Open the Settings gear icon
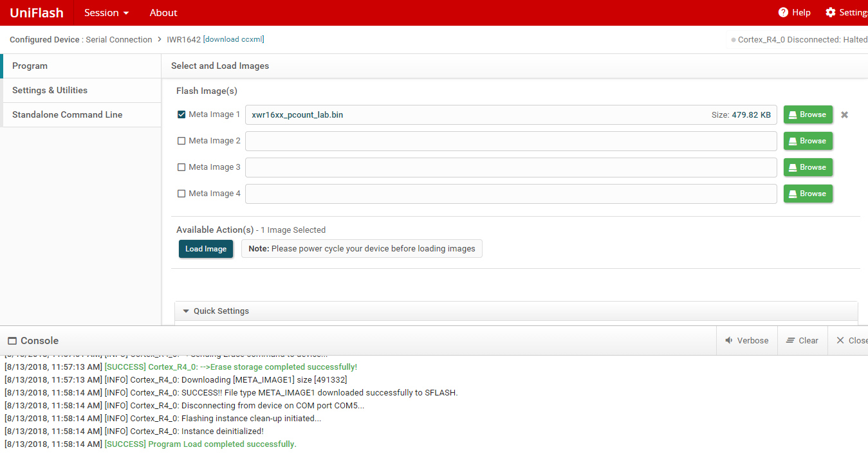 (831, 12)
